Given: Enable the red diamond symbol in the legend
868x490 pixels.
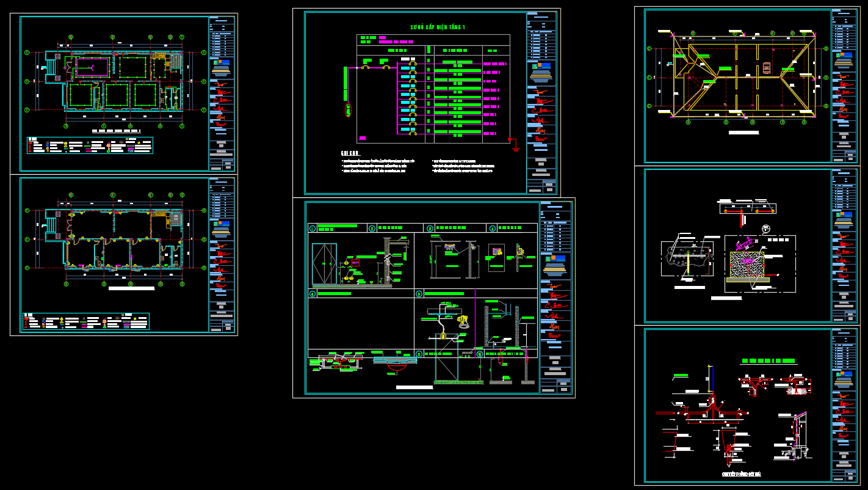Looking at the screenshot, I should [x=67, y=152].
